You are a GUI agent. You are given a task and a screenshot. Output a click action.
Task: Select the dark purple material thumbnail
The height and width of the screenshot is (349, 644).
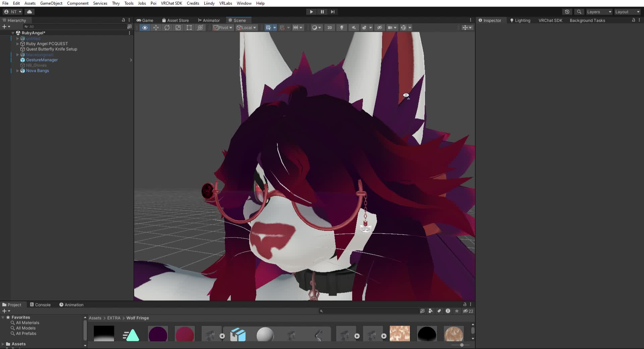point(158,334)
